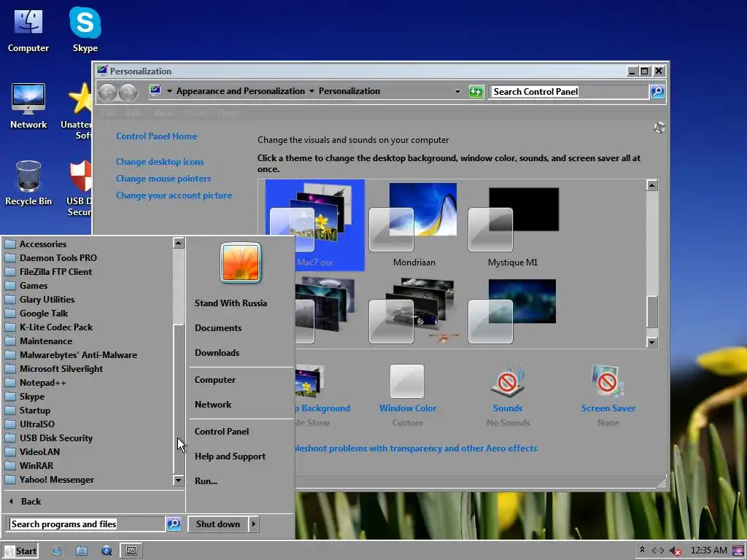This screenshot has width=747, height=560.
Task: Open the Recycle Bin desktop icon
Action: pyautogui.click(x=28, y=183)
